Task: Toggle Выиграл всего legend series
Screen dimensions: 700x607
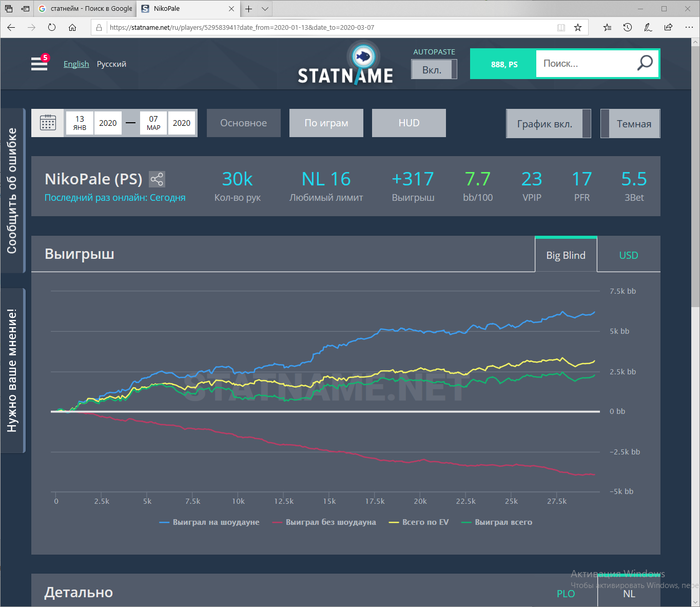Action: tap(497, 522)
